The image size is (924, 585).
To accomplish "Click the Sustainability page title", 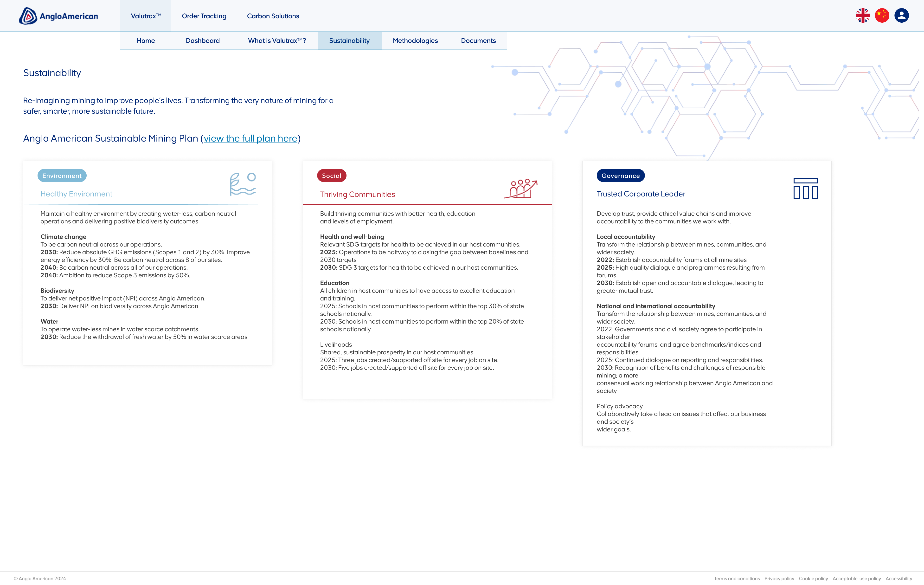I will 52,73.
